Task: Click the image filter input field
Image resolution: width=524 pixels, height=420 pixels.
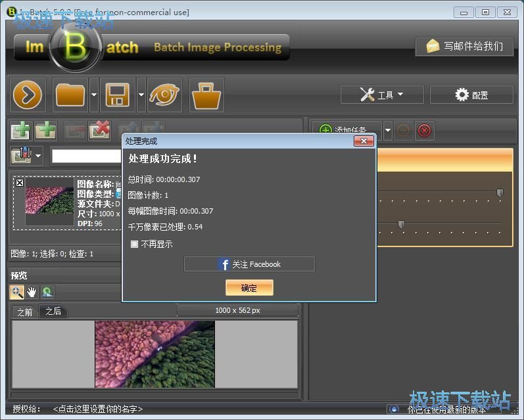Action: (x=87, y=156)
